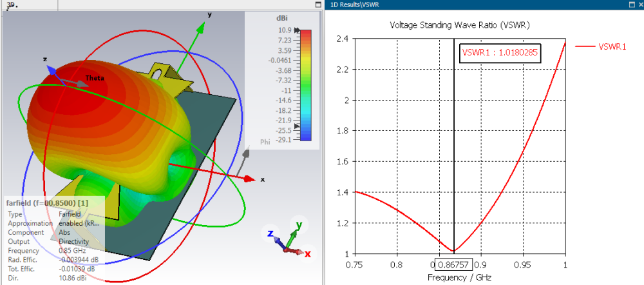
Task: Click the farfield (f=0.8500) [1] info title
Action: [x=46, y=202]
